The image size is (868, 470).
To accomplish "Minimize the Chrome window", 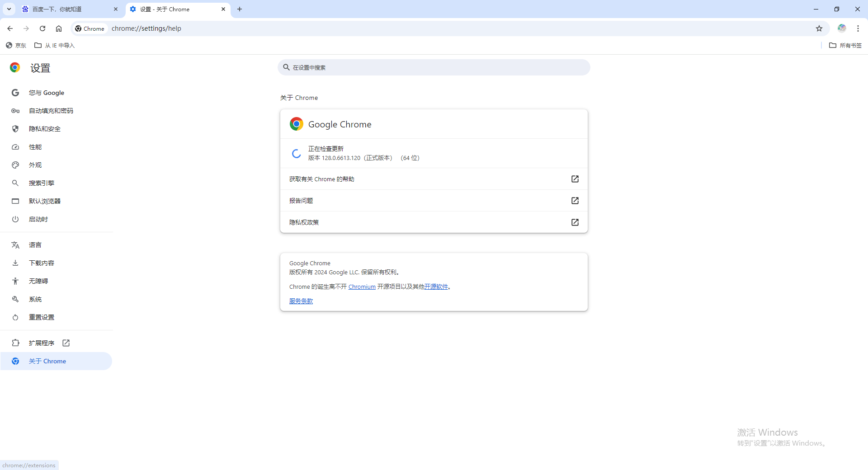I will pyautogui.click(x=816, y=9).
